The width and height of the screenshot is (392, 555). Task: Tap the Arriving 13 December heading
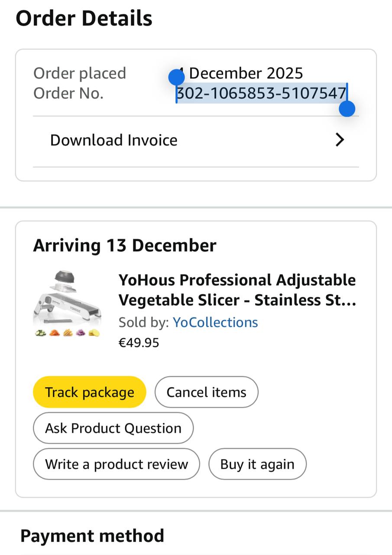coord(125,245)
